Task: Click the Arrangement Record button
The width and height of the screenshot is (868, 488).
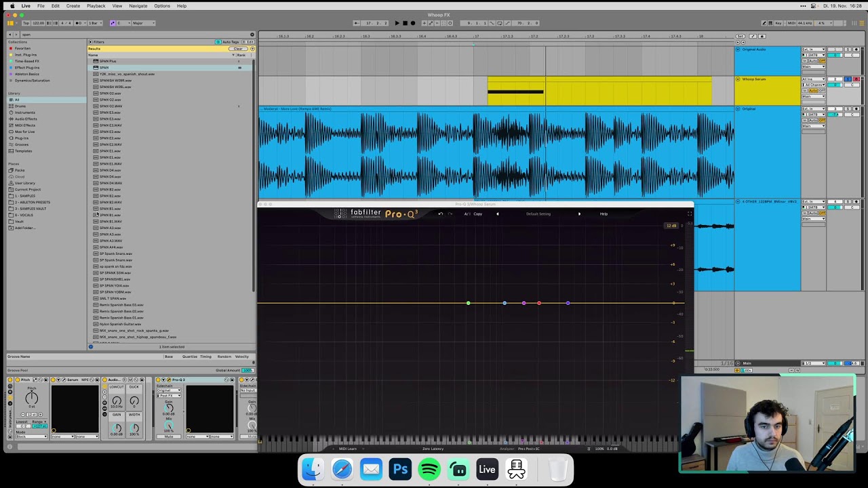Action: tap(413, 23)
